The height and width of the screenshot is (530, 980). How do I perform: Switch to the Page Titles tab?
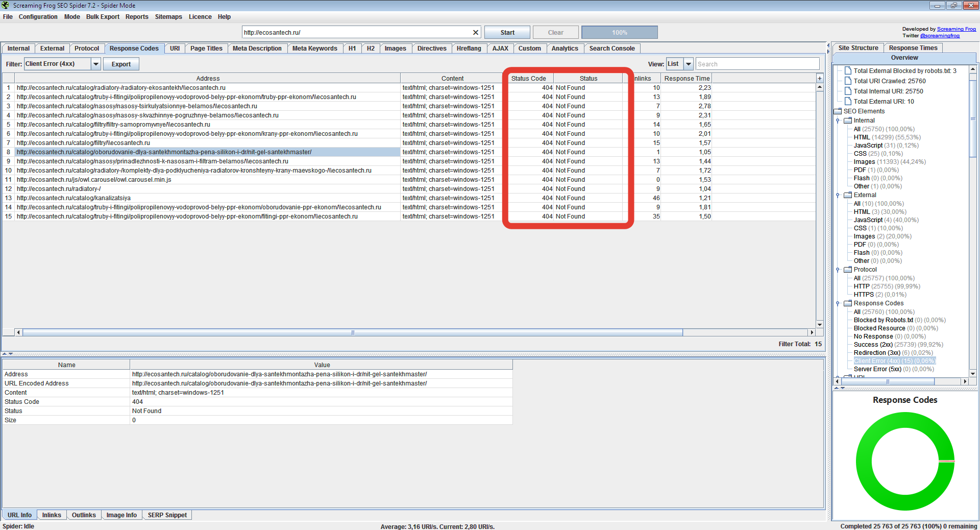(x=206, y=49)
